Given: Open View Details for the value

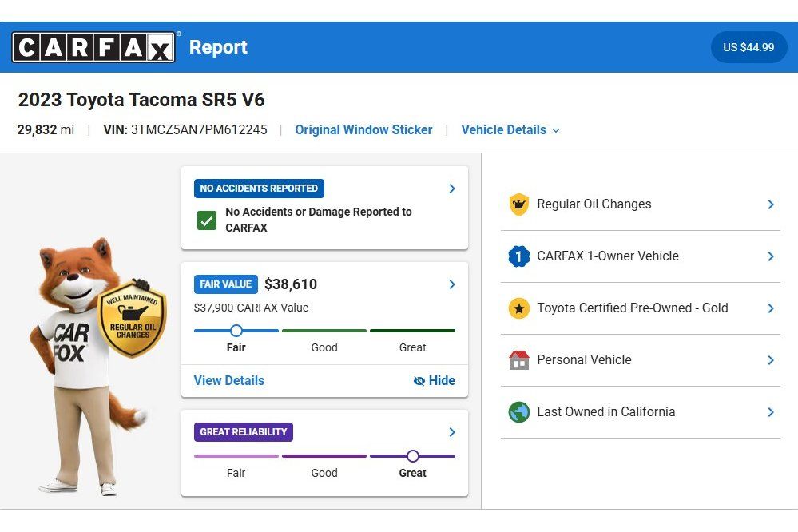Looking at the screenshot, I should [x=229, y=380].
